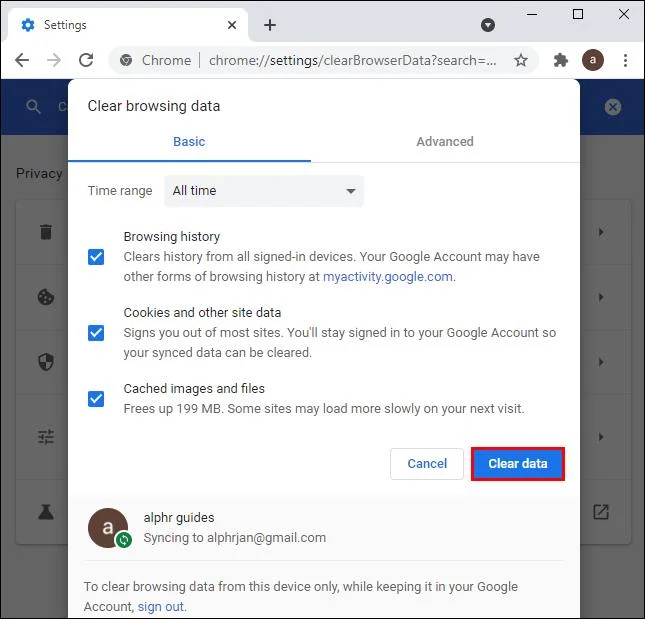Screen dimensions: 645x619
Task: Switch to the Basic tab
Action: pos(189,142)
